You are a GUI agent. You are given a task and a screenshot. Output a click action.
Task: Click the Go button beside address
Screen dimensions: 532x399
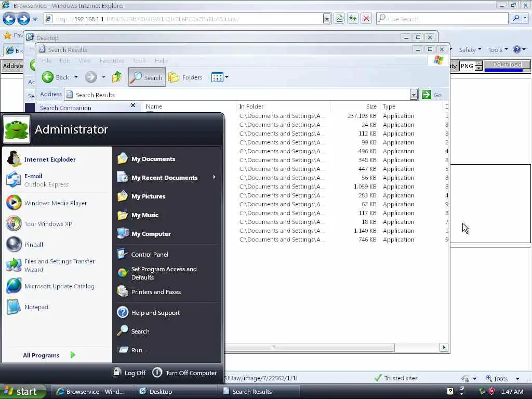pos(432,95)
